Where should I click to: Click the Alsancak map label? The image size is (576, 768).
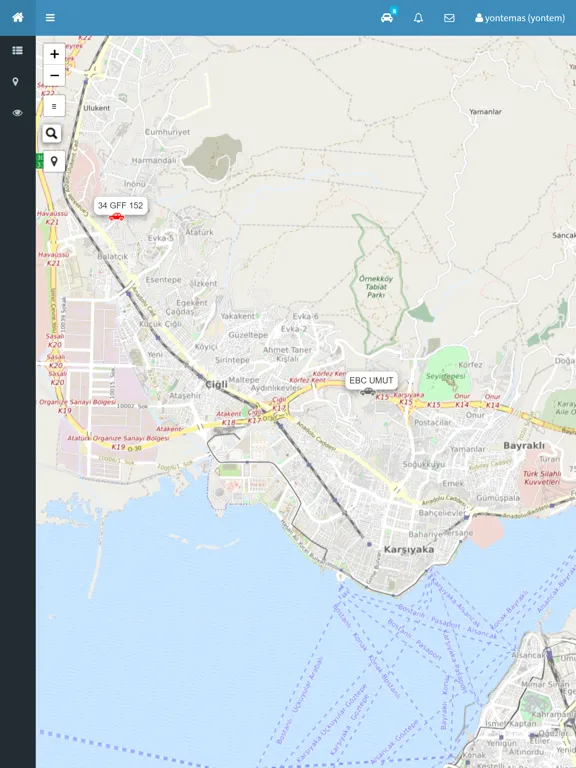528,655
